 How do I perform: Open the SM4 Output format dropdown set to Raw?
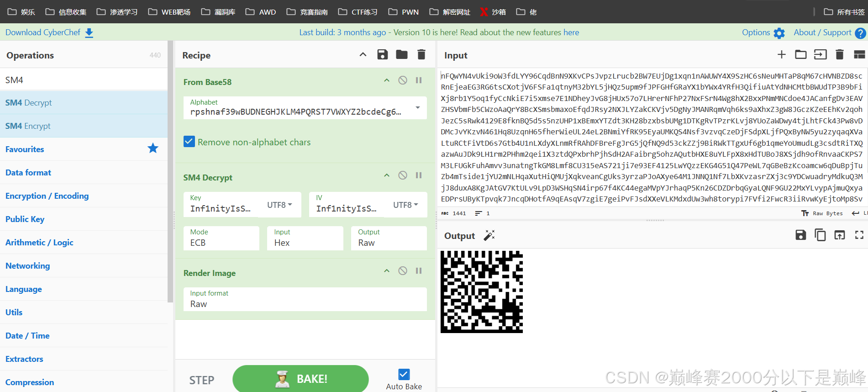click(389, 238)
